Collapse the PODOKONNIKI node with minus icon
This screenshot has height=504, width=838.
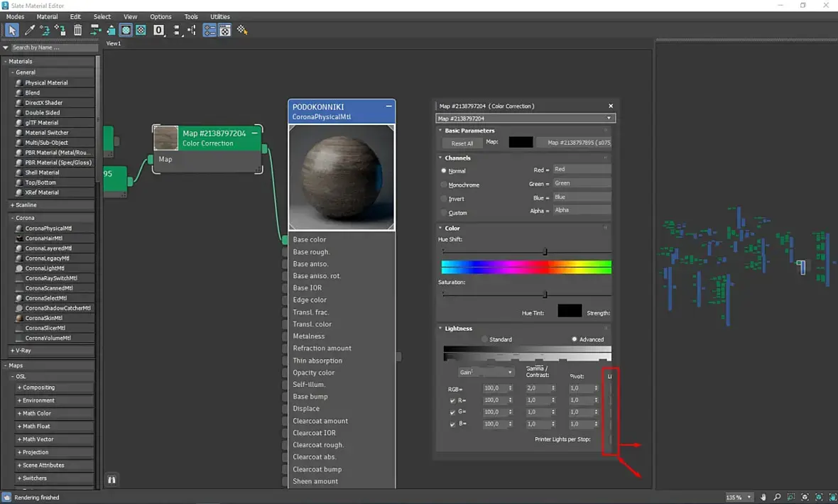click(x=388, y=106)
